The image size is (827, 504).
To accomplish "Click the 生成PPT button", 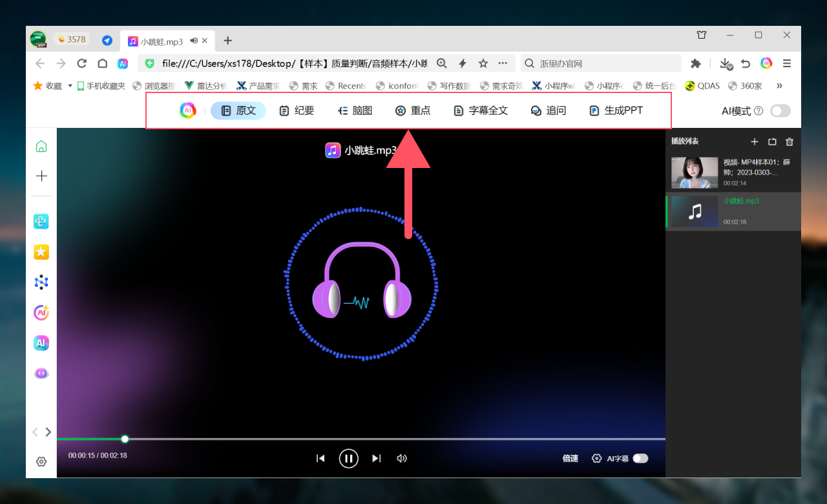I will coord(616,110).
